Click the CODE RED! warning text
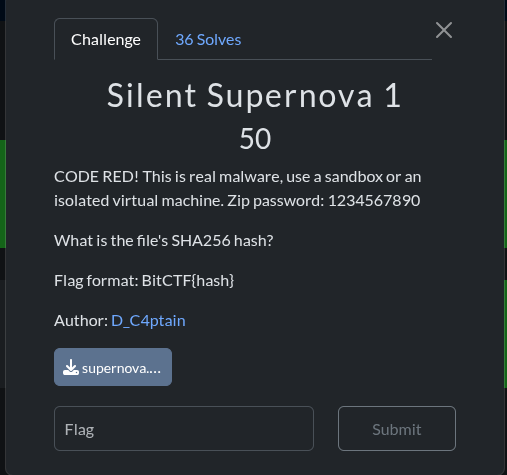 (96, 177)
